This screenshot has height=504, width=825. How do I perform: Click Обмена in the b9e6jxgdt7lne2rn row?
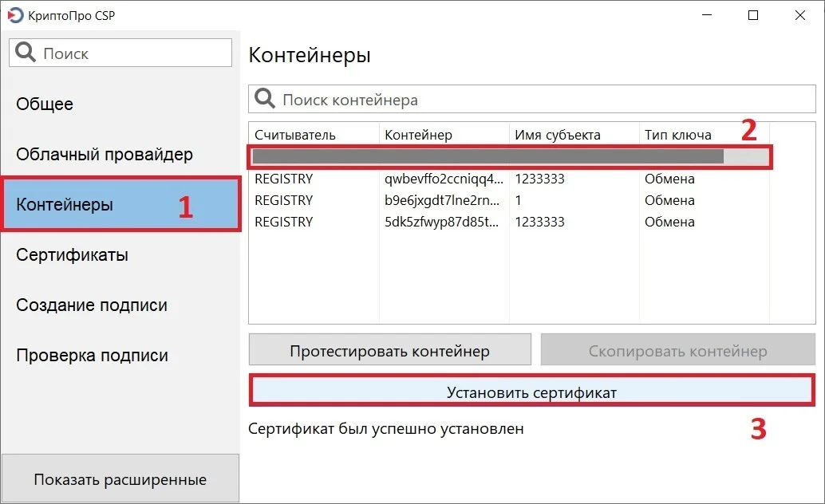[x=669, y=200]
